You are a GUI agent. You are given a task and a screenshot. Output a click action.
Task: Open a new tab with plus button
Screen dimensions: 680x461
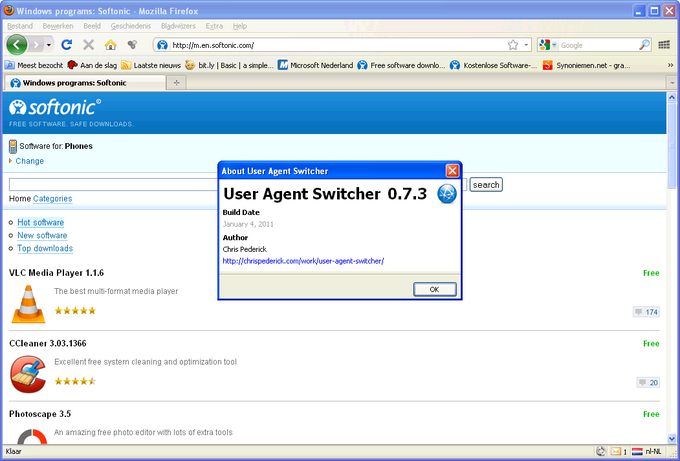177,83
